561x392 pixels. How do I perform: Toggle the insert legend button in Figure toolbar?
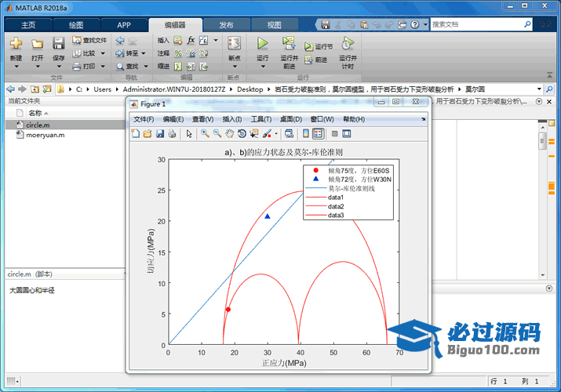319,133
